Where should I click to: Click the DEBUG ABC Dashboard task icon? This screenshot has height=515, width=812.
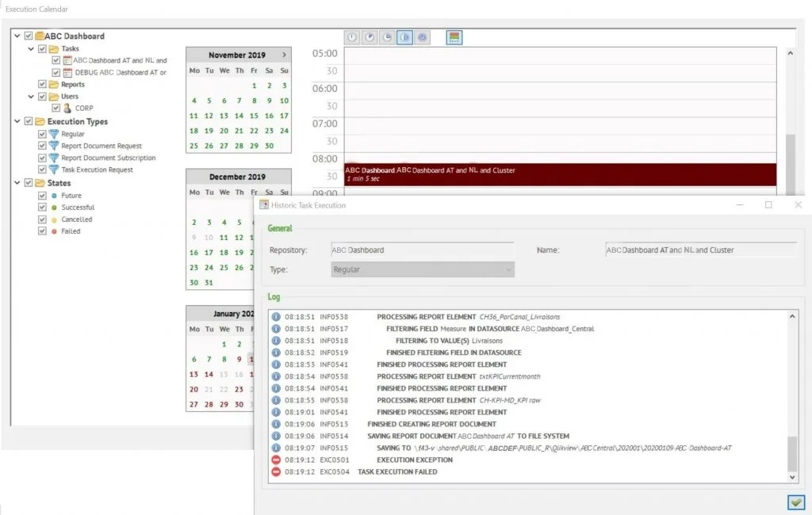tap(67, 72)
